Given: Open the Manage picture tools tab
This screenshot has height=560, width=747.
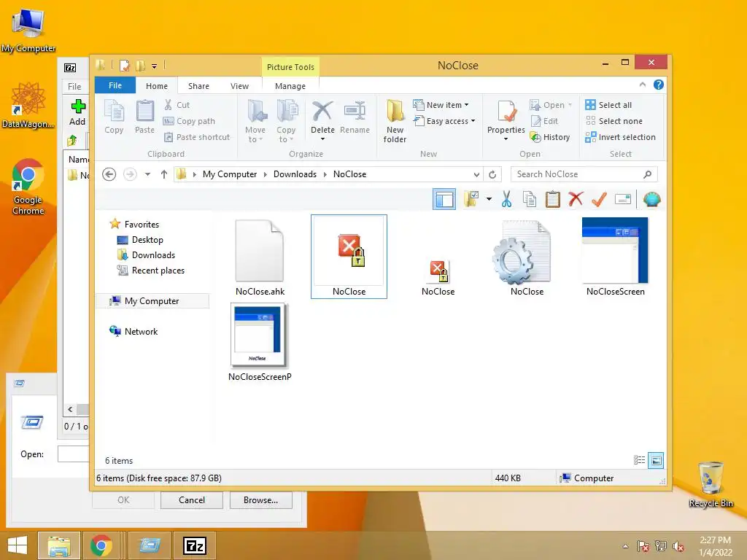Looking at the screenshot, I should pos(290,86).
